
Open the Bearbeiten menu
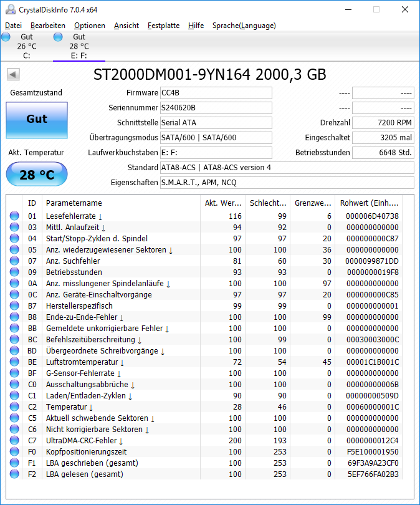coord(48,26)
